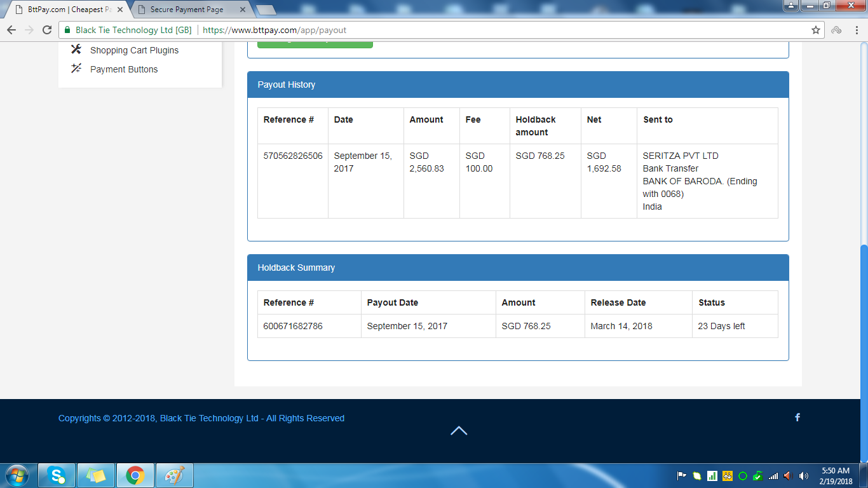Reload the current BttPay page
Screen dimensions: 868x488
(47, 30)
